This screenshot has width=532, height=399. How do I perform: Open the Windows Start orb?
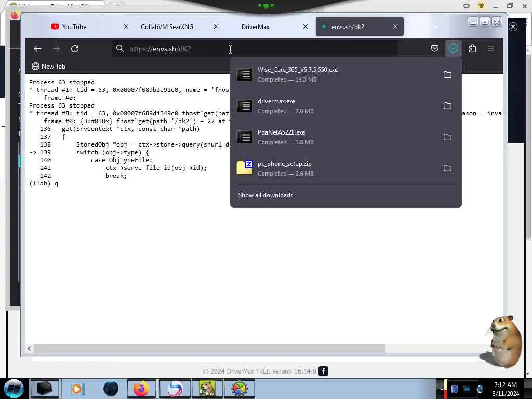click(x=14, y=389)
